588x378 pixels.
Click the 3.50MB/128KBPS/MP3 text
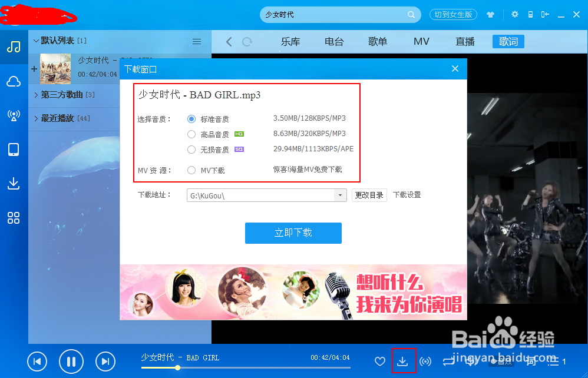coord(309,118)
